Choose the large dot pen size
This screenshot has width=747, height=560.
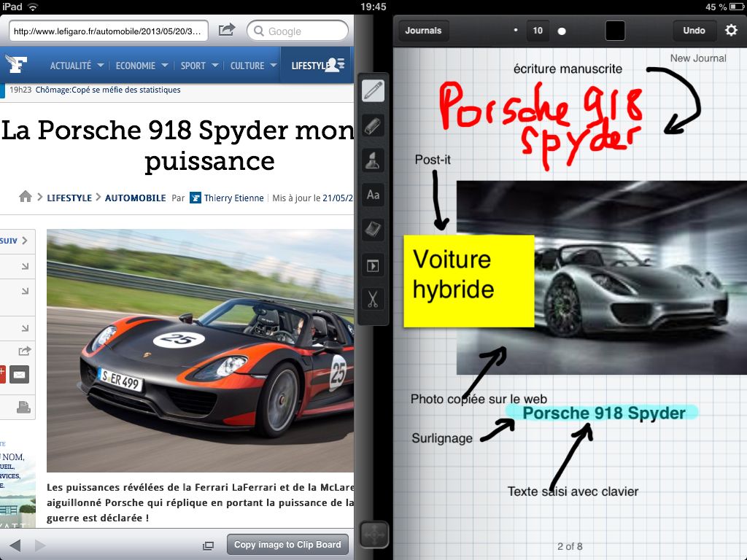(562, 31)
